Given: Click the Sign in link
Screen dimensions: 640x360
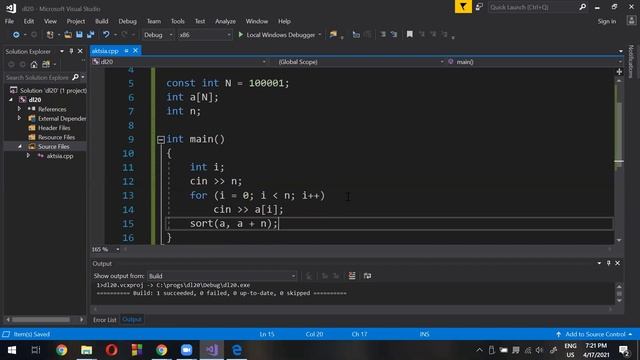Looking at the screenshot, I should click(x=607, y=21).
